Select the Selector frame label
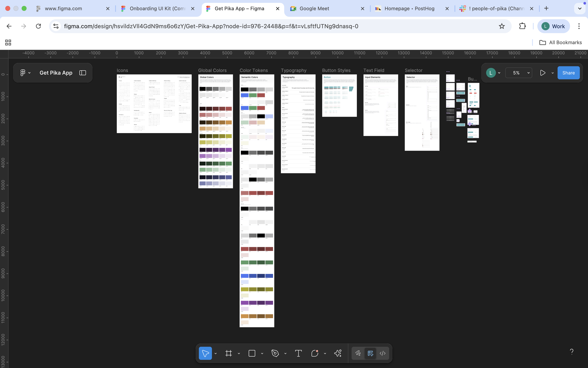 click(414, 70)
